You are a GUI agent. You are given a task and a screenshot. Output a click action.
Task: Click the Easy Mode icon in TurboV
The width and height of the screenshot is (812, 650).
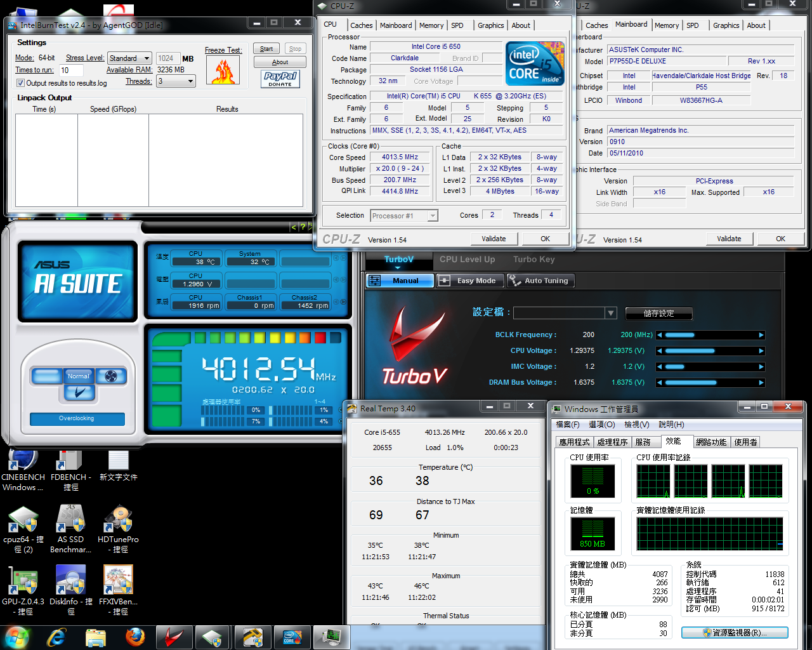point(445,281)
